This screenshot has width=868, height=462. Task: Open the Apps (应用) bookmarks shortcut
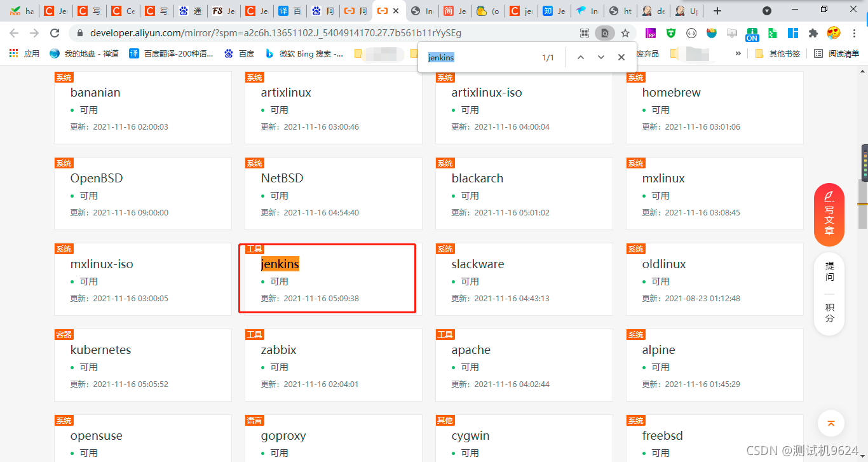tap(25, 53)
